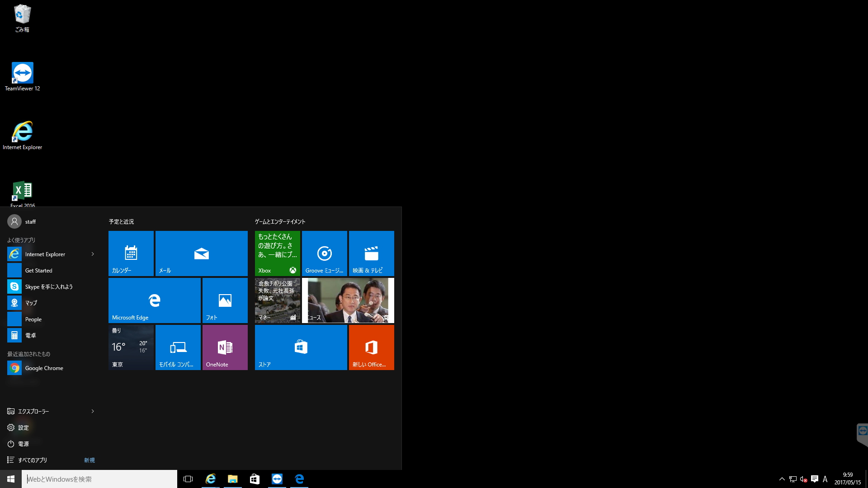
Task: Open the 新しい Office tile
Action: pyautogui.click(x=372, y=347)
